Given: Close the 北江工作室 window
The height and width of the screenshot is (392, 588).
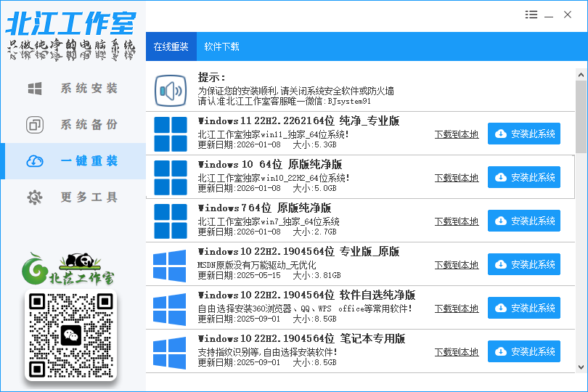Looking at the screenshot, I should point(568,15).
